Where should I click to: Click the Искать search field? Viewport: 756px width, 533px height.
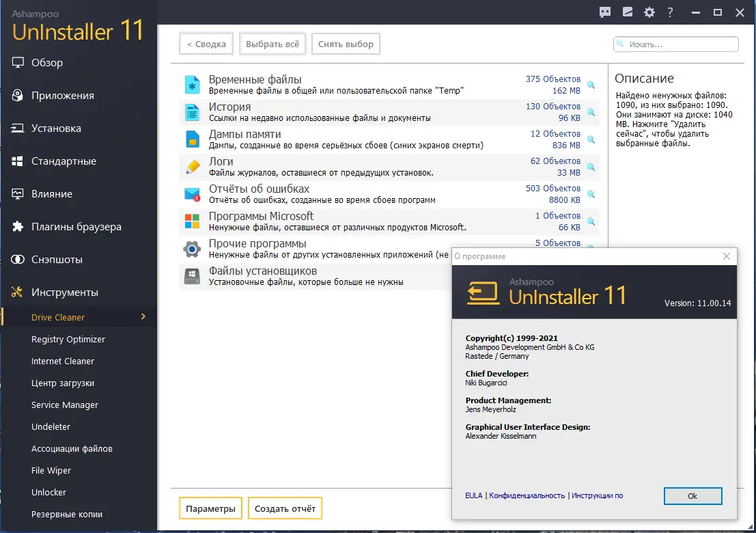tap(676, 44)
